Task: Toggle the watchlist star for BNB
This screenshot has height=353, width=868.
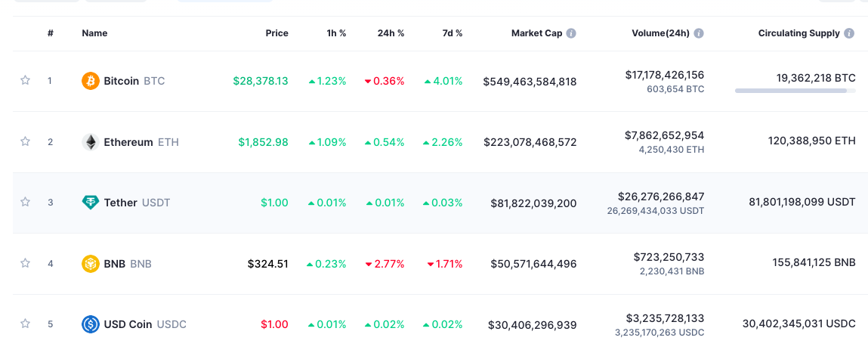Action: [25, 264]
